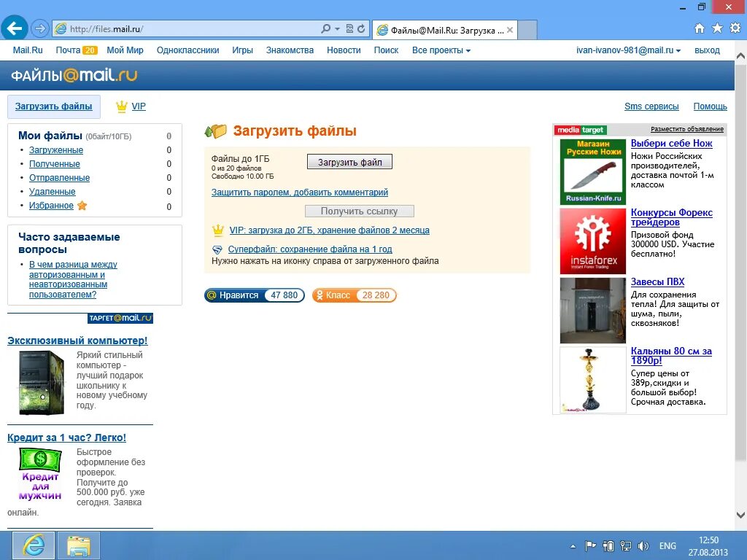Open Знакомства in top navigation

tap(290, 50)
